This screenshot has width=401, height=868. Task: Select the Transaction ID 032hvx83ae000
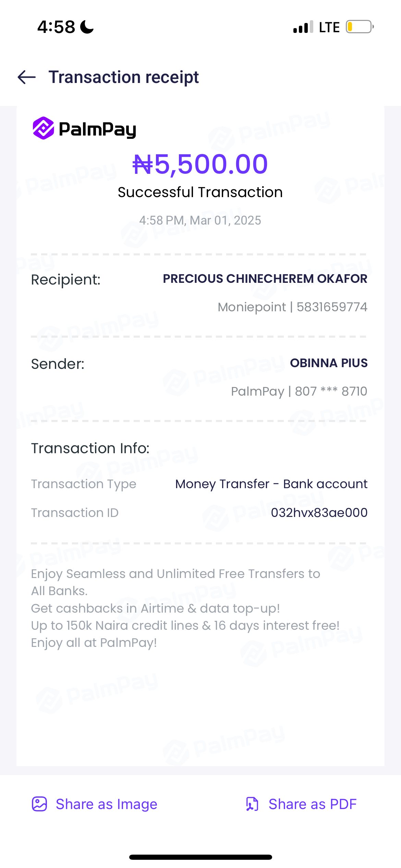tap(319, 513)
